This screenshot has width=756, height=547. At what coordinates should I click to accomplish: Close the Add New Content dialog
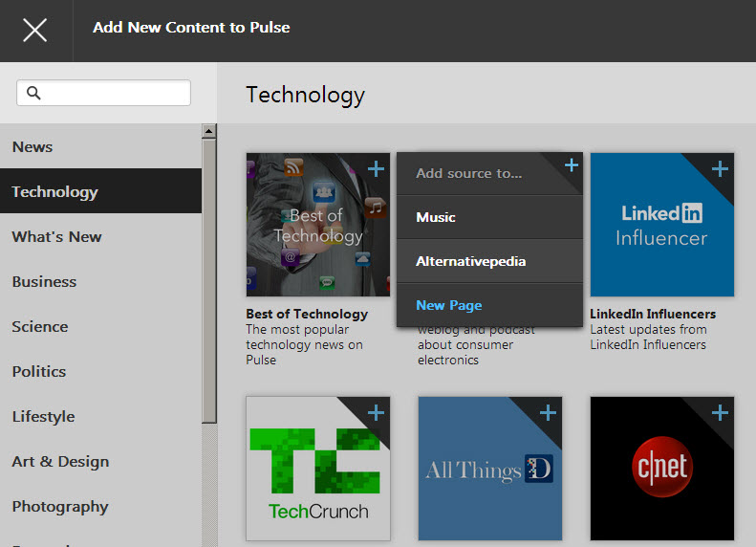35,31
